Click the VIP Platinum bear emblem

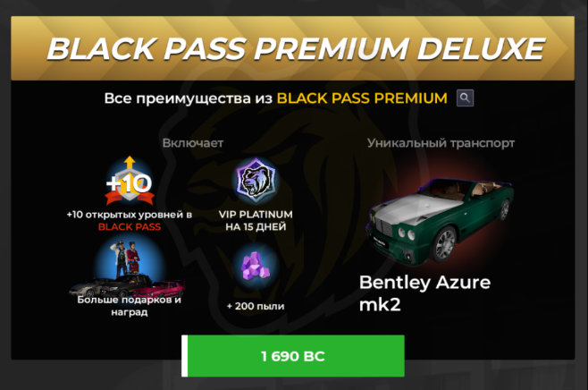pyautogui.click(x=256, y=180)
